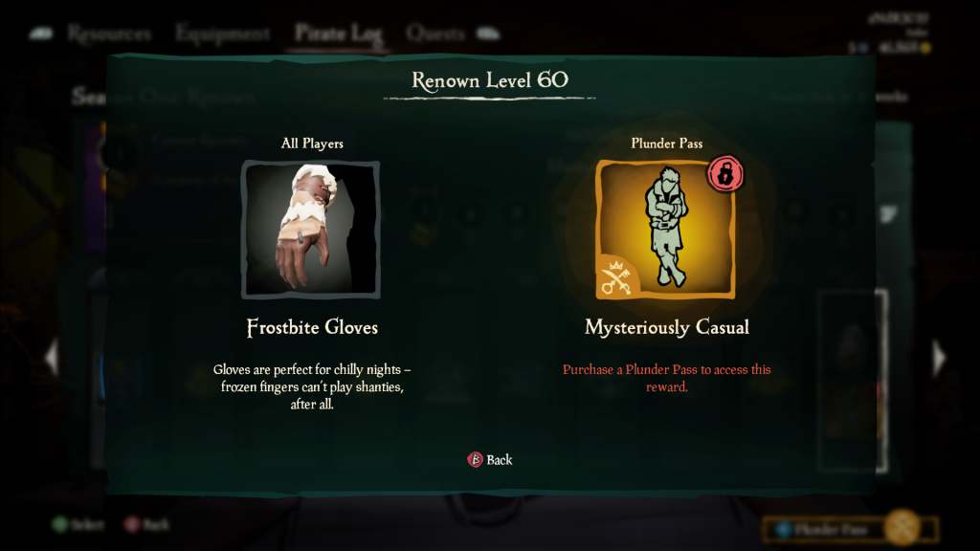The height and width of the screenshot is (551, 980).
Task: Select the Pirate Log tab
Action: click(339, 33)
